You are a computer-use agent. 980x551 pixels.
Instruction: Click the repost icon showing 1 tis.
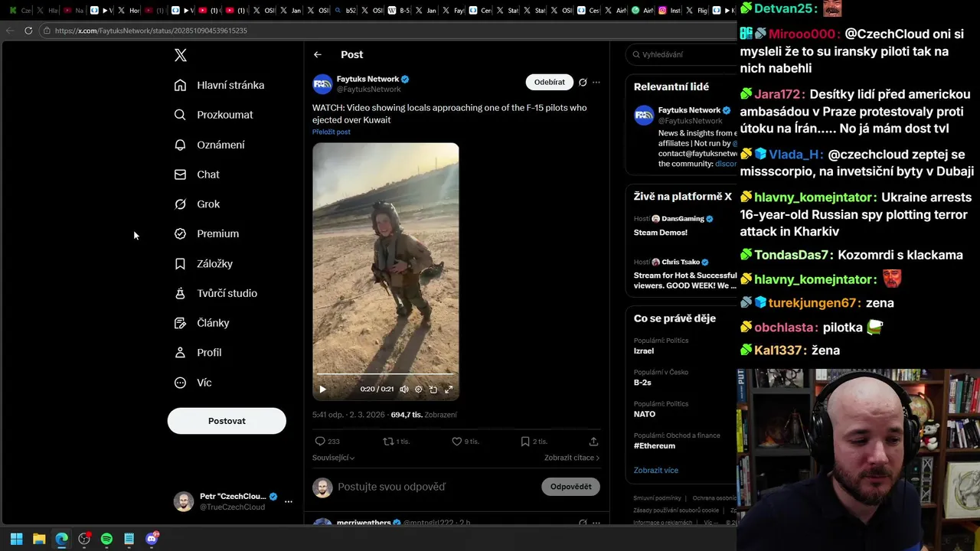click(388, 442)
